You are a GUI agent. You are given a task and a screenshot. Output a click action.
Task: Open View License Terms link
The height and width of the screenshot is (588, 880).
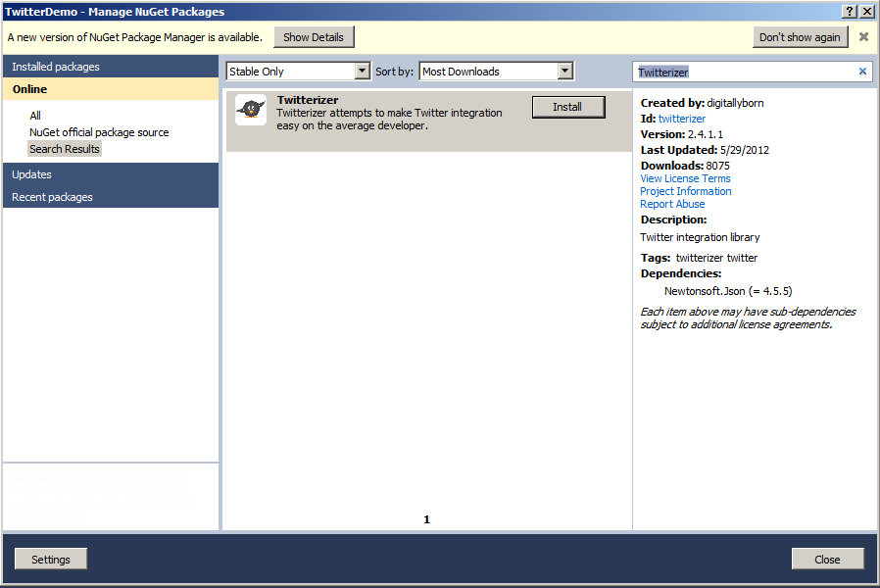click(x=685, y=178)
